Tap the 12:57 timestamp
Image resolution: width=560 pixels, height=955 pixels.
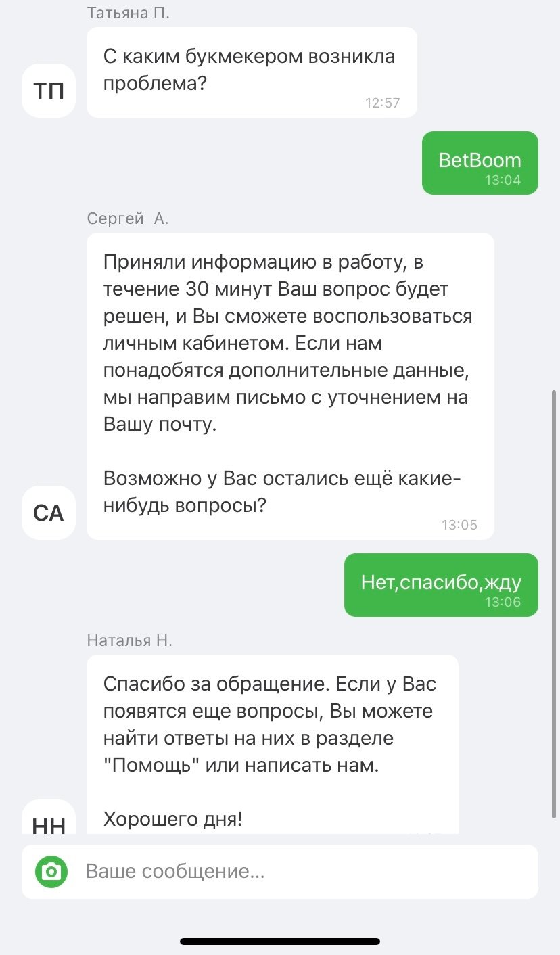(383, 103)
